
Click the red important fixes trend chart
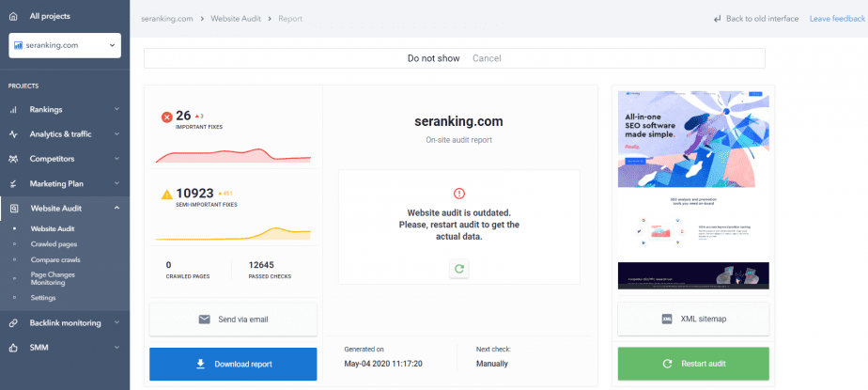[x=233, y=155]
